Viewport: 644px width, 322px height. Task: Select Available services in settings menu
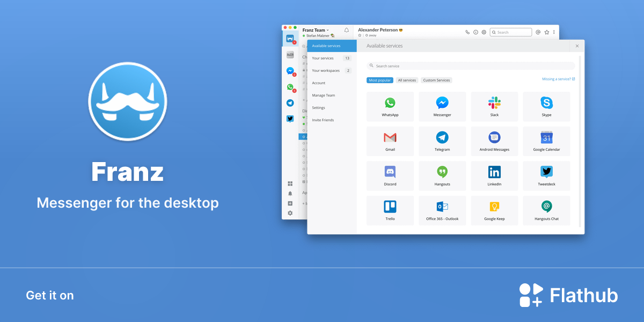pyautogui.click(x=332, y=46)
